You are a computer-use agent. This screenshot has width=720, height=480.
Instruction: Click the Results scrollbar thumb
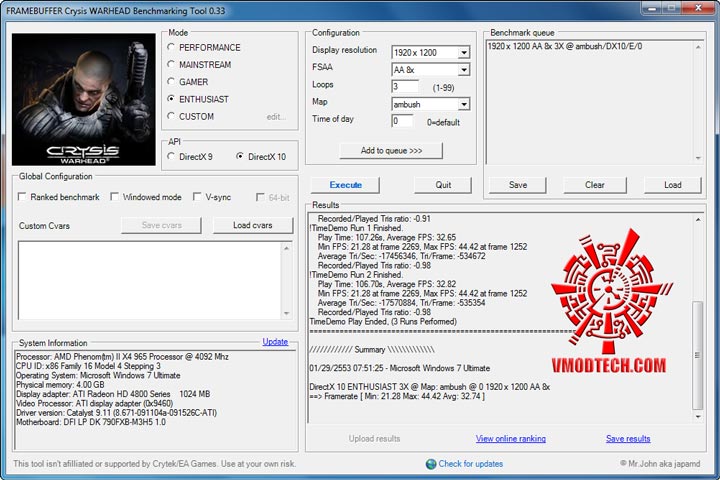(x=698, y=355)
